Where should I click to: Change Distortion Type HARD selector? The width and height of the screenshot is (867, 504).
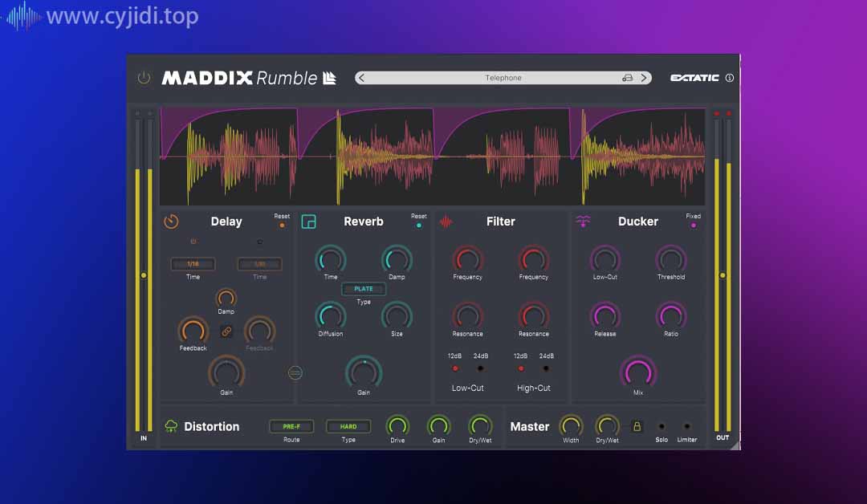[x=348, y=427]
